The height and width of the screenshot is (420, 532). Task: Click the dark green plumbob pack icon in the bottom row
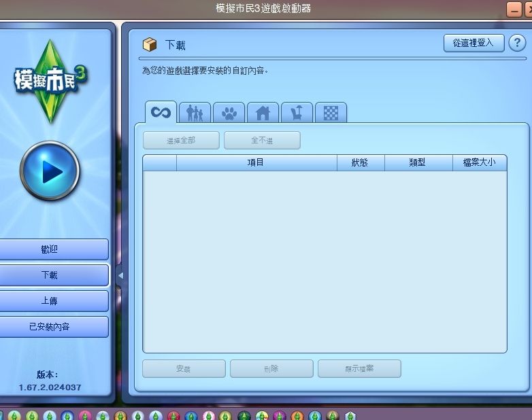coord(244,416)
